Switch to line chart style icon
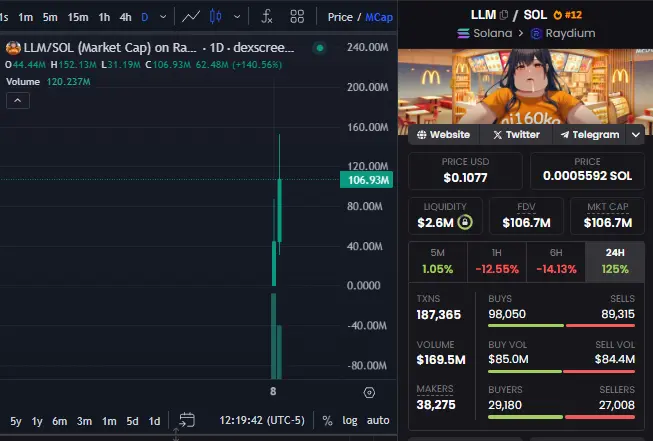The width and height of the screenshot is (653, 441). 191,17
